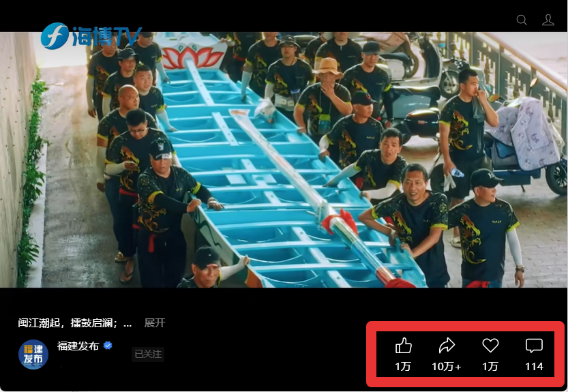Favorite the video with heart icon

tap(490, 345)
